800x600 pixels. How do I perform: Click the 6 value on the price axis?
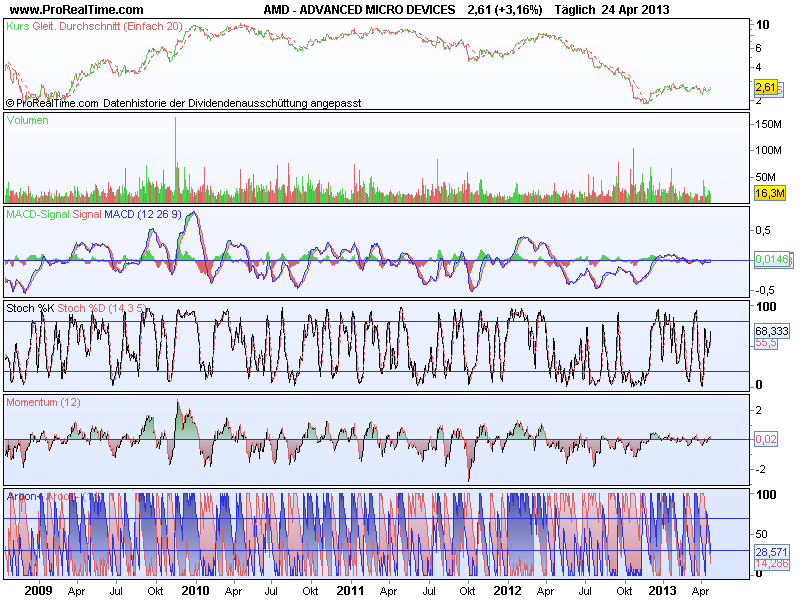[758, 48]
